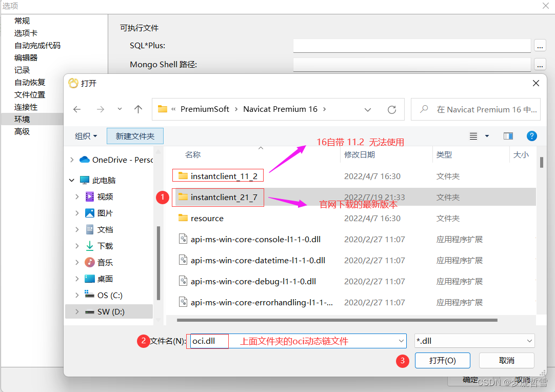Select the 环境 settings category
Screen dimensions: 555x392
23,119
